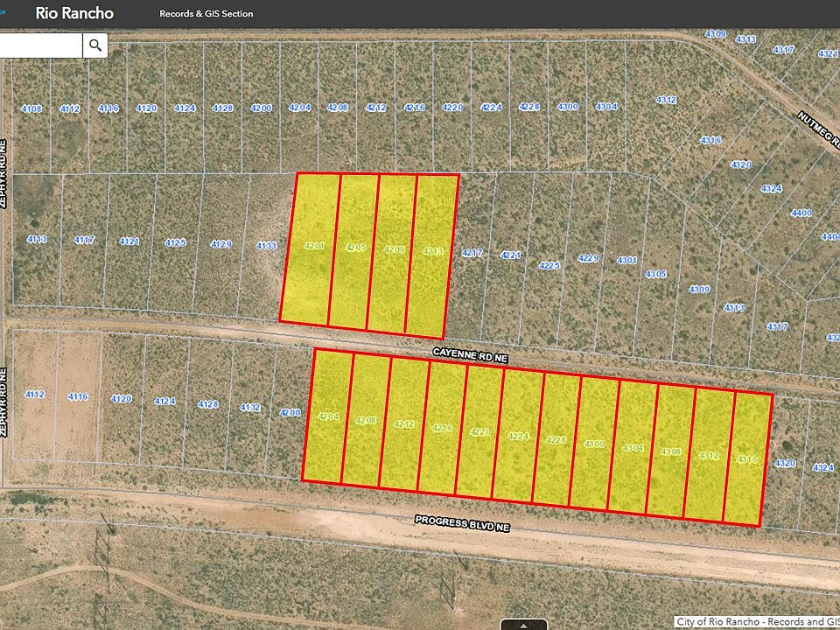Click parcel label 4229

[588, 258]
